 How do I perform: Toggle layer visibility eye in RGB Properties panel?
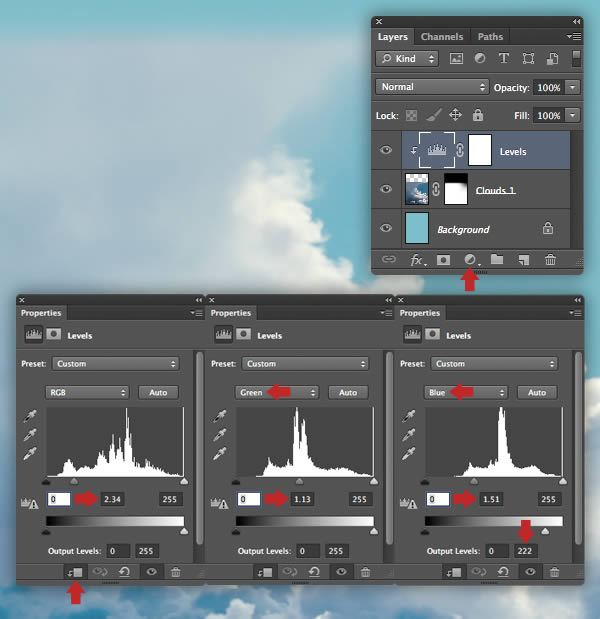152,572
